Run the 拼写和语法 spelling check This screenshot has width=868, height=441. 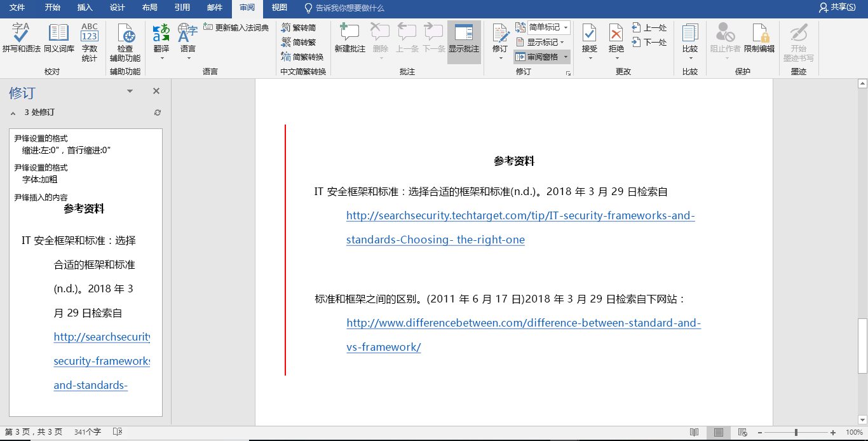click(21, 38)
